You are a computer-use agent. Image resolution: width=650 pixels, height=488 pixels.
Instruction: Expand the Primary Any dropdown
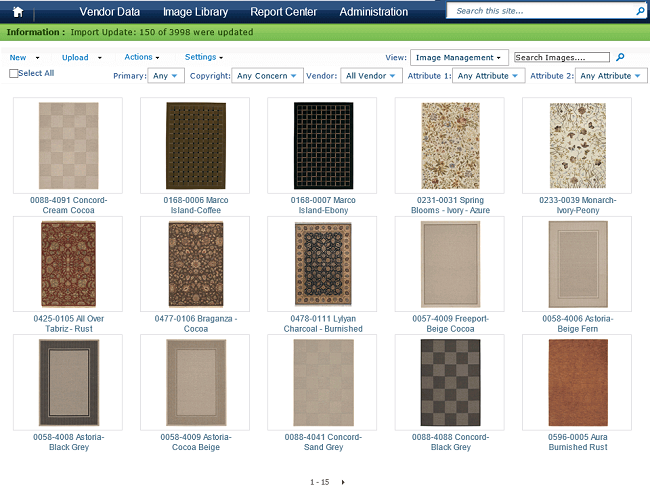click(165, 76)
